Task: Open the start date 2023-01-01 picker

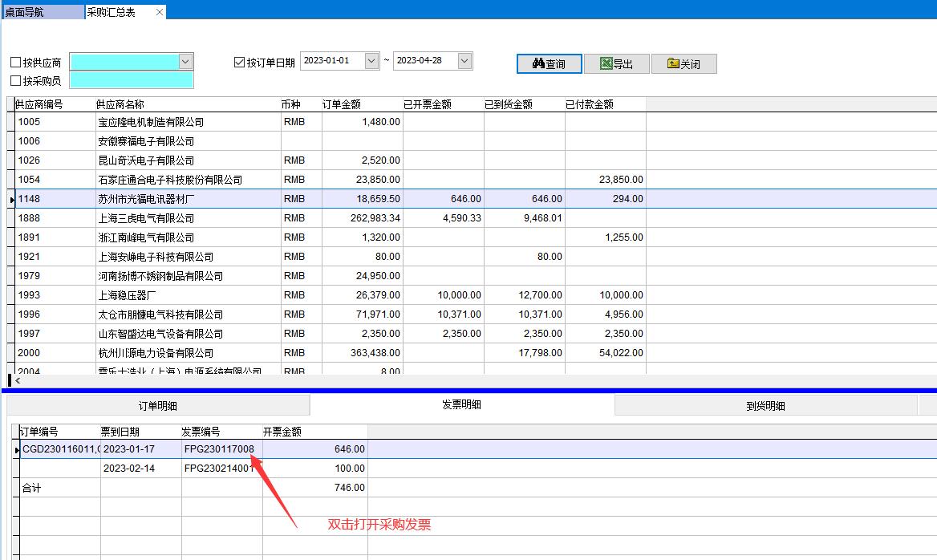Action: point(371,61)
